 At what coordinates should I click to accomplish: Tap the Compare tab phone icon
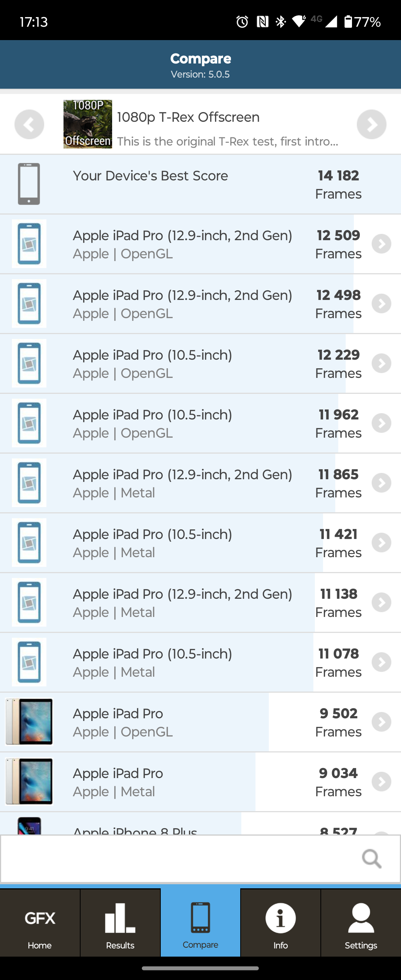point(200,918)
